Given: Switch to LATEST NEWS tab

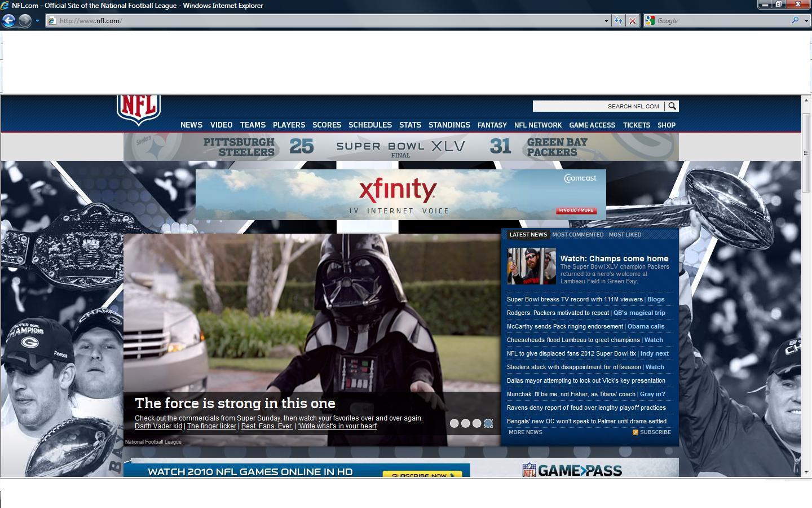Looking at the screenshot, I should click(x=528, y=235).
